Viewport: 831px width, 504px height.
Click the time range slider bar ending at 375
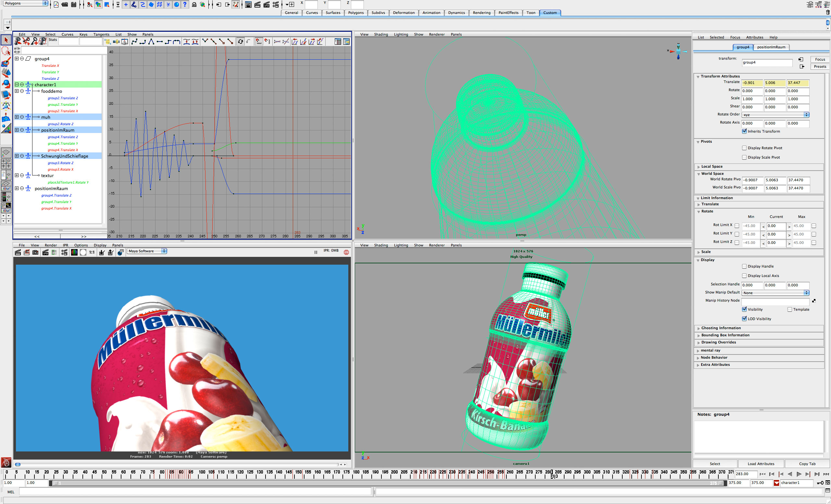[x=388, y=484]
